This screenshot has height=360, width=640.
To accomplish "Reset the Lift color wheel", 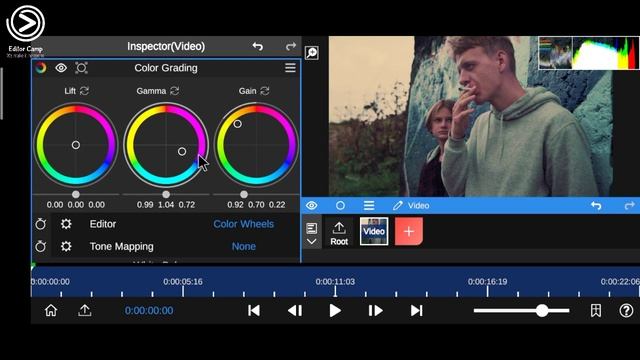I will pos(84,91).
